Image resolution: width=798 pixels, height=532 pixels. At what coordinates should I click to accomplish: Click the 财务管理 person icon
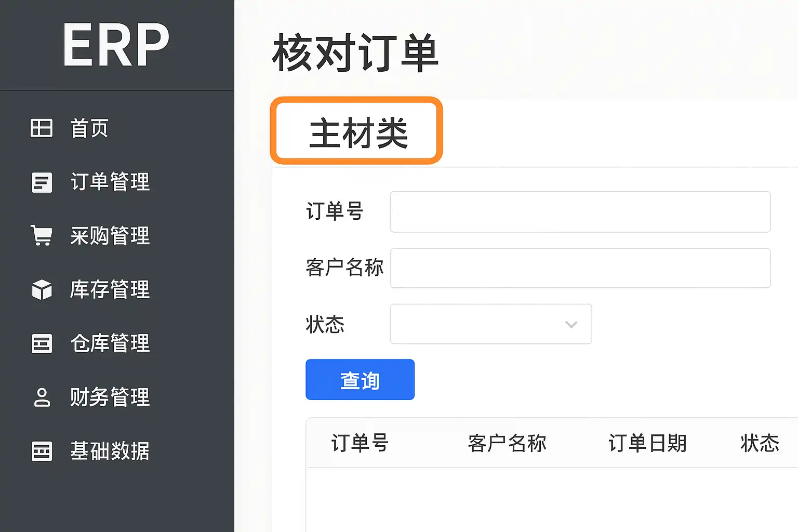42,397
